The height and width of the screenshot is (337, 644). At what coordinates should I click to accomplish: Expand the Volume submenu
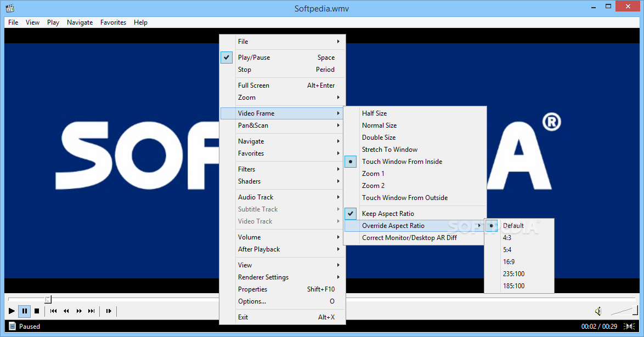tap(283, 237)
